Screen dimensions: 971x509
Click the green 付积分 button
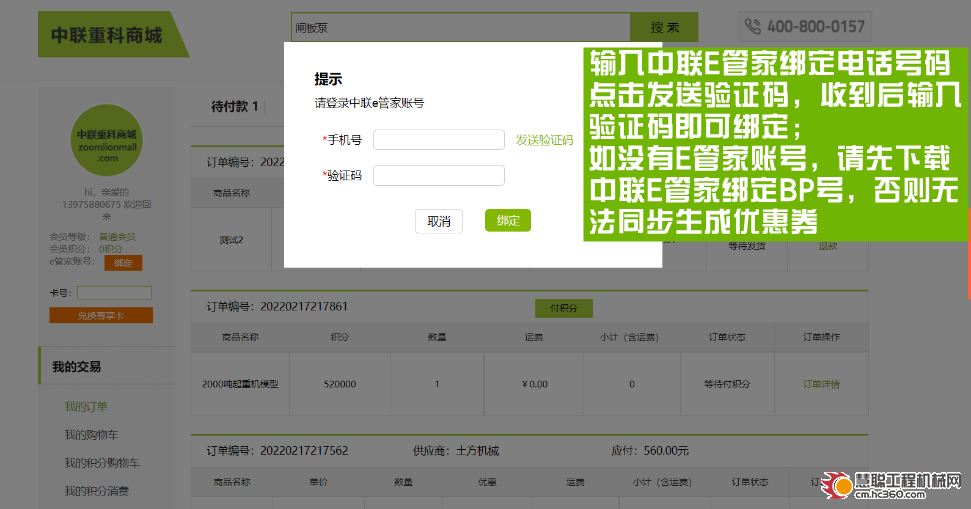coord(564,308)
